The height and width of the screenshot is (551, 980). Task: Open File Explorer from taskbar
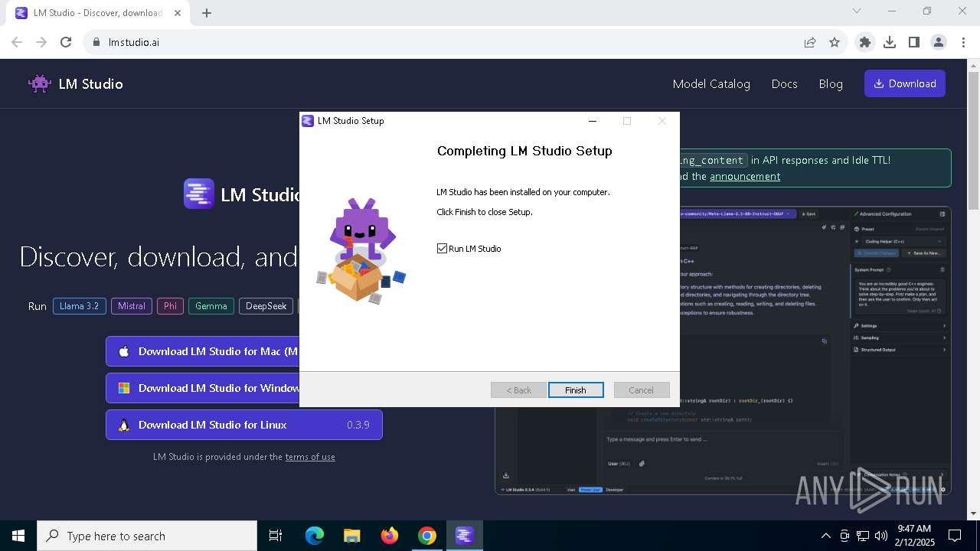coord(352,536)
